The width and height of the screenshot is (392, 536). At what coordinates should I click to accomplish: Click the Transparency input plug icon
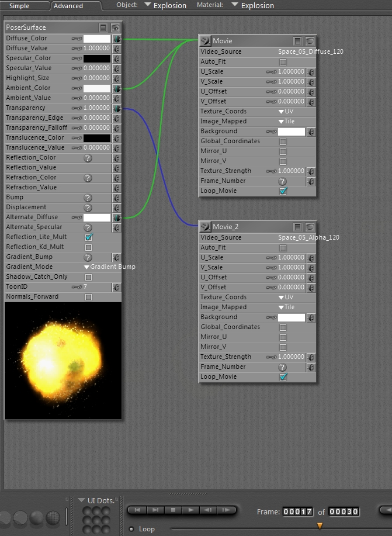pos(116,108)
